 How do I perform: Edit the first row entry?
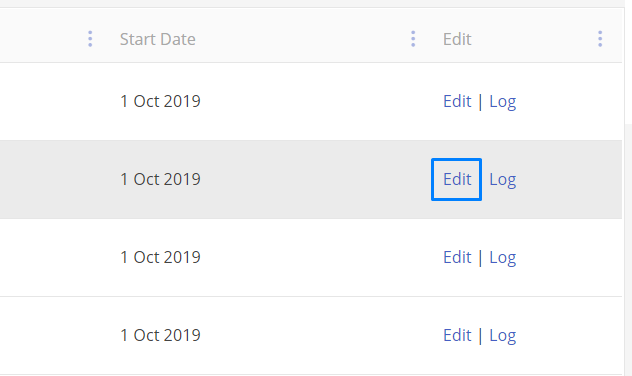pos(457,101)
